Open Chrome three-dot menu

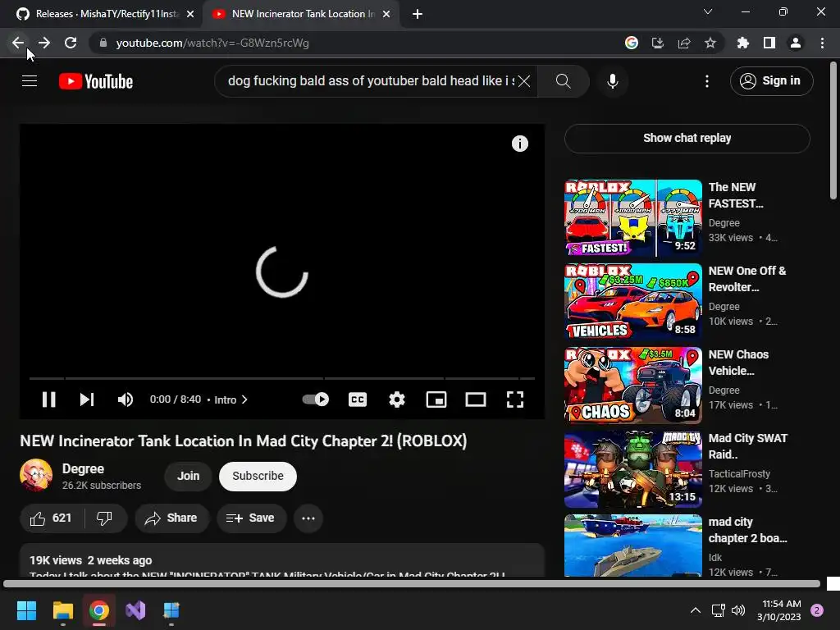[822, 43]
